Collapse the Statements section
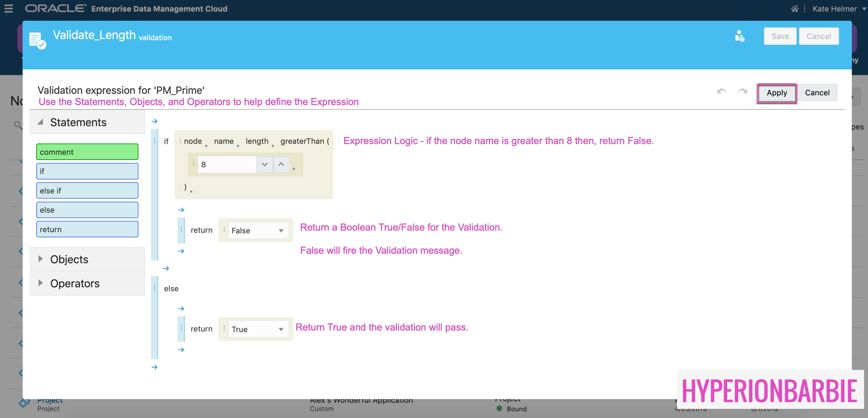The image size is (868, 418). coord(41,122)
